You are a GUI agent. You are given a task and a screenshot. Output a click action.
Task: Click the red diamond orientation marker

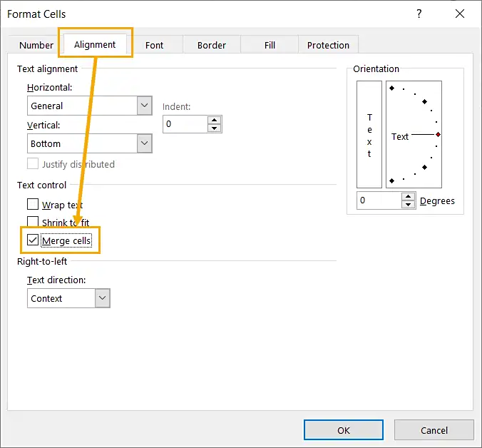[x=438, y=135]
